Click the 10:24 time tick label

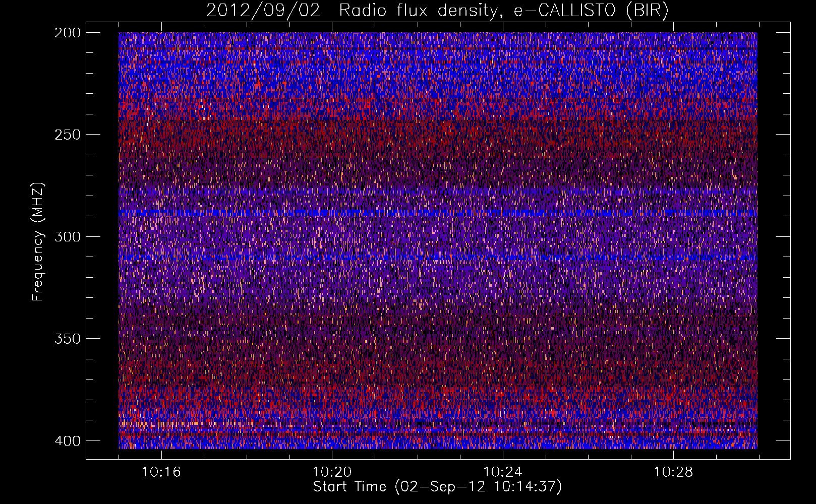(503, 472)
